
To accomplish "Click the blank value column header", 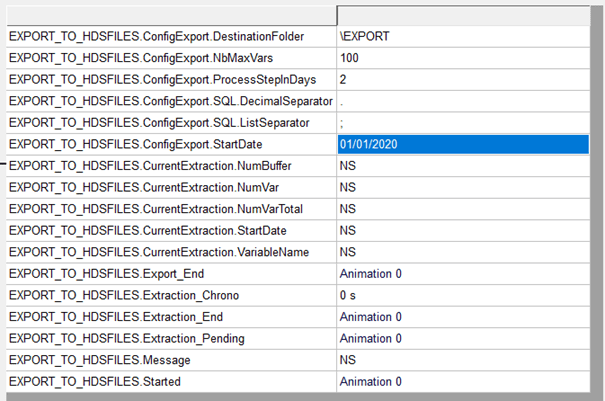I will [463, 16].
